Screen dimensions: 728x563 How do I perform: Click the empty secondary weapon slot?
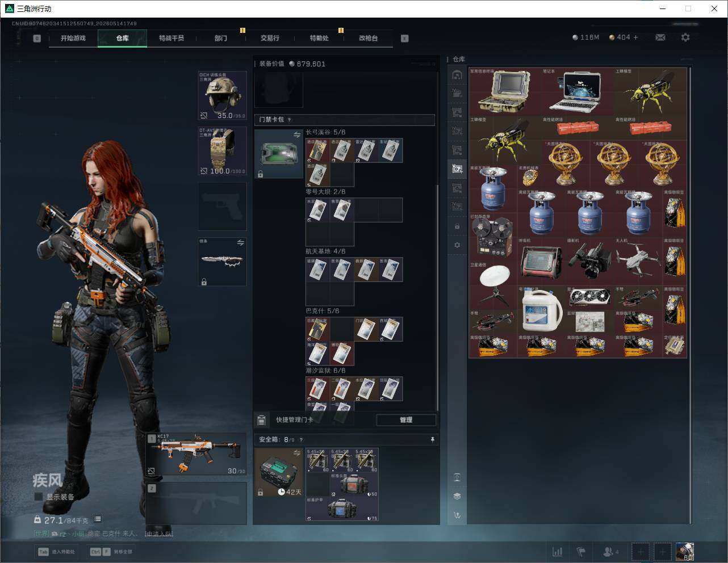click(196, 503)
